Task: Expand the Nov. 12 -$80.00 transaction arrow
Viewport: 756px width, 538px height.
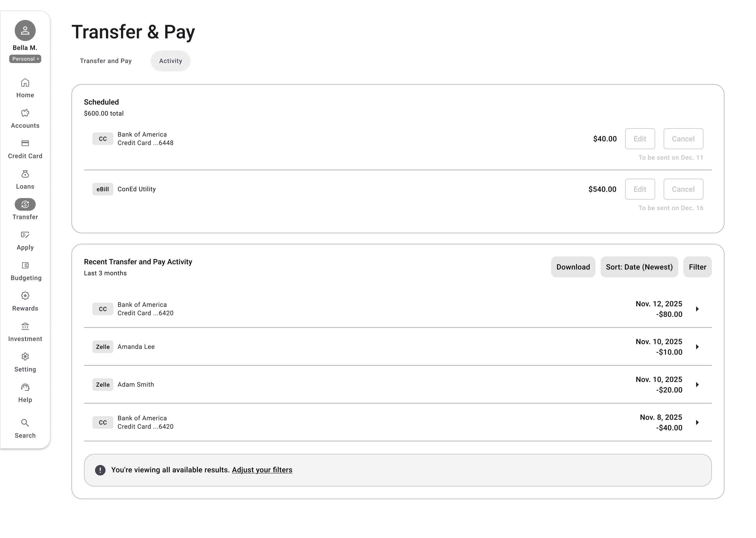Action: 697,309
